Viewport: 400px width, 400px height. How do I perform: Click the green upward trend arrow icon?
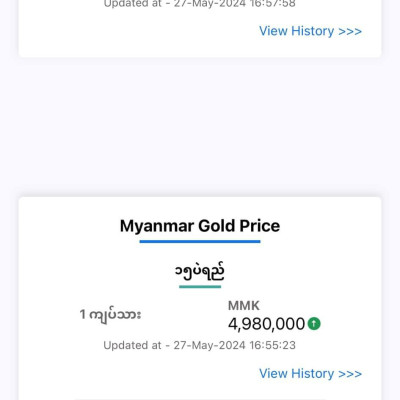click(x=314, y=324)
